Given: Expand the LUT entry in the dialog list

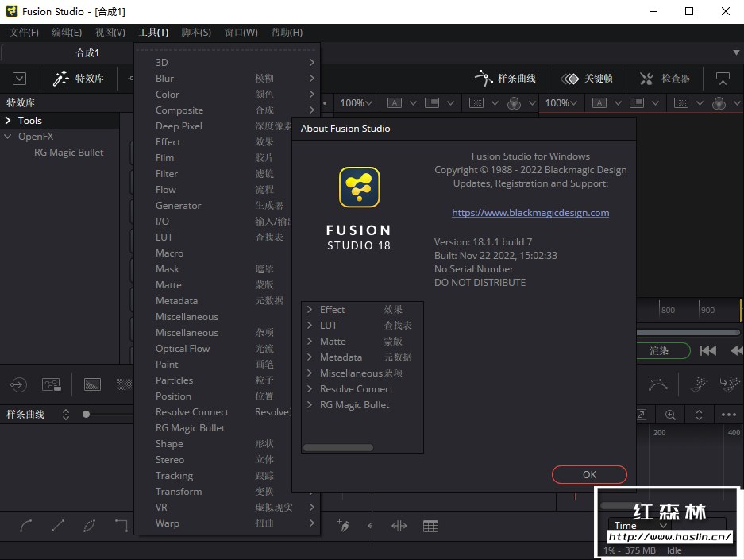Looking at the screenshot, I should pos(310,326).
